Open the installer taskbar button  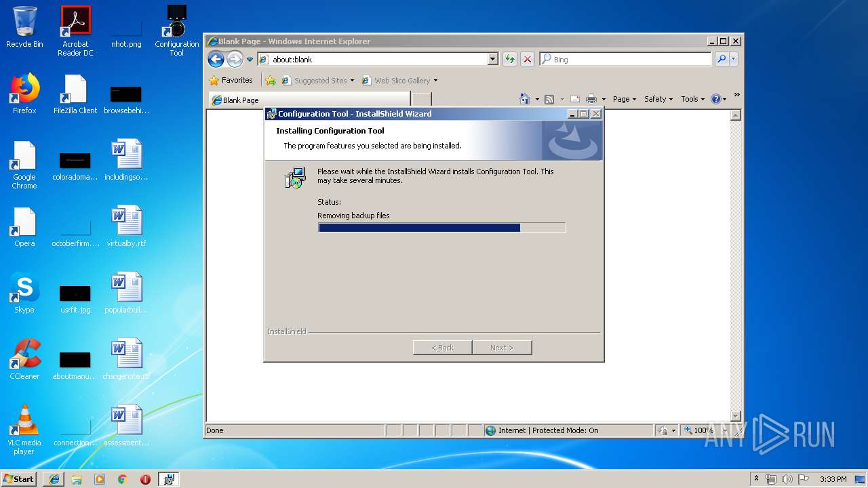tap(169, 479)
